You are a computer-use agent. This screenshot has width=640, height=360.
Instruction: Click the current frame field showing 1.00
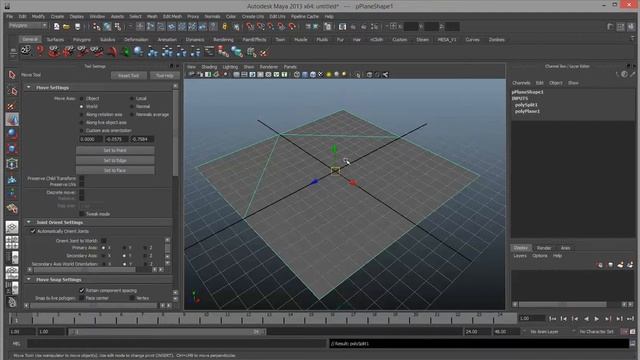pyautogui.click(x=531, y=318)
